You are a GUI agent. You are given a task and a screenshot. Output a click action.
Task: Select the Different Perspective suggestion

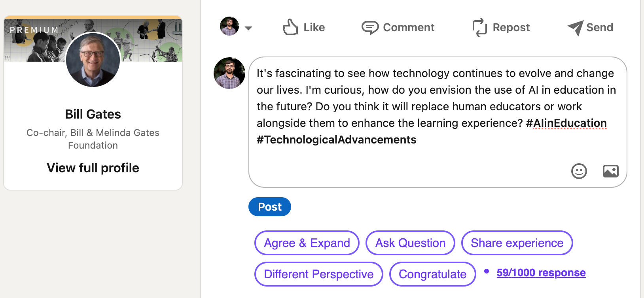coord(318,274)
